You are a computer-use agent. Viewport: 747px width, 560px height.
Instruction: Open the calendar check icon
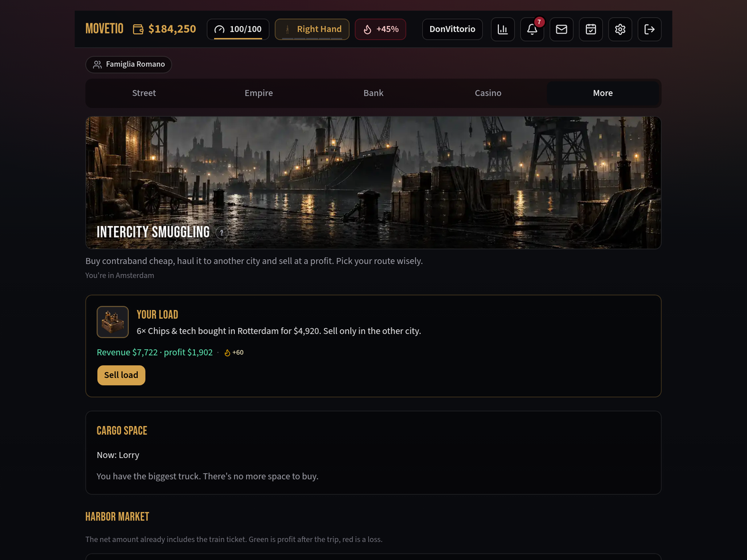591,29
